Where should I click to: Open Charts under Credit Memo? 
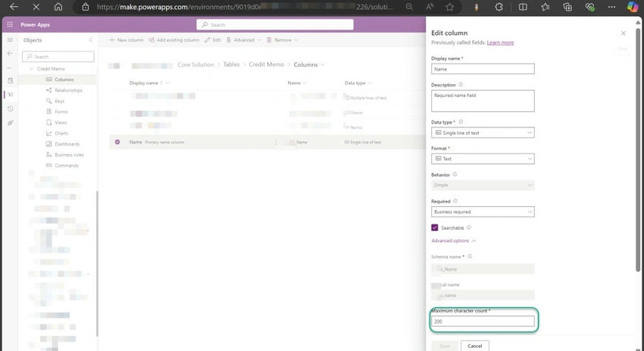tap(61, 133)
